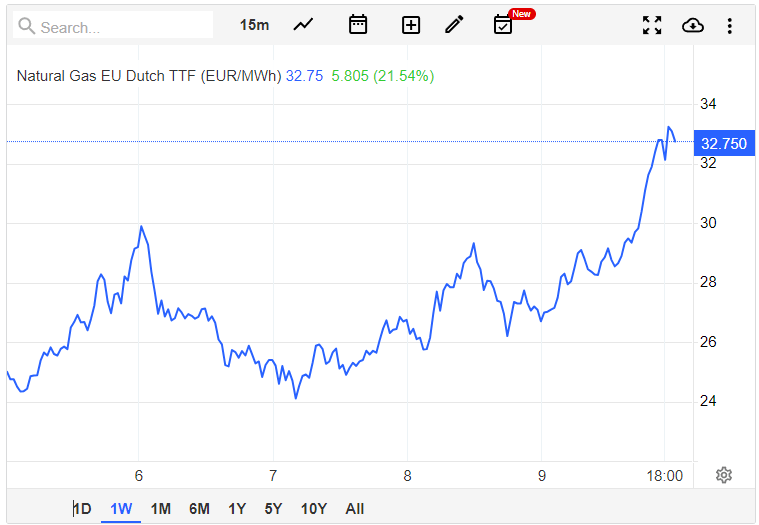Click the red New badge
This screenshot has width=759, height=525.
(x=521, y=14)
